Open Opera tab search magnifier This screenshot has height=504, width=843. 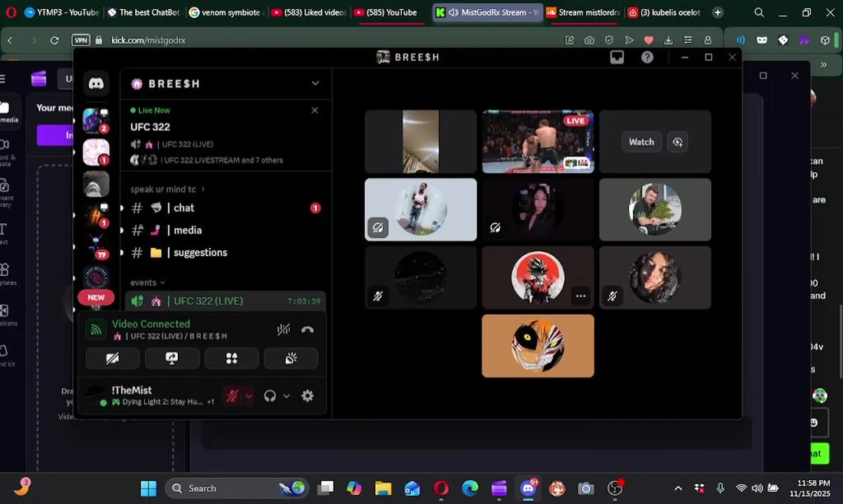(759, 13)
